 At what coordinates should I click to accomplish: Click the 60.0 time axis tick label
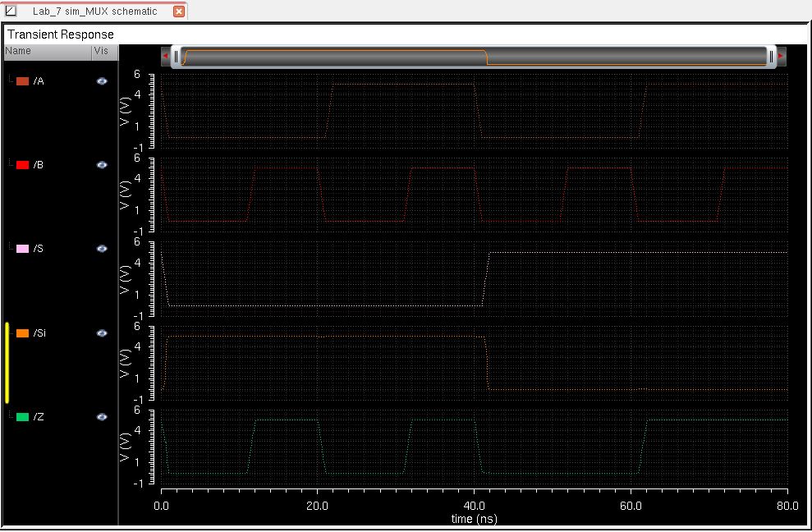click(x=631, y=506)
